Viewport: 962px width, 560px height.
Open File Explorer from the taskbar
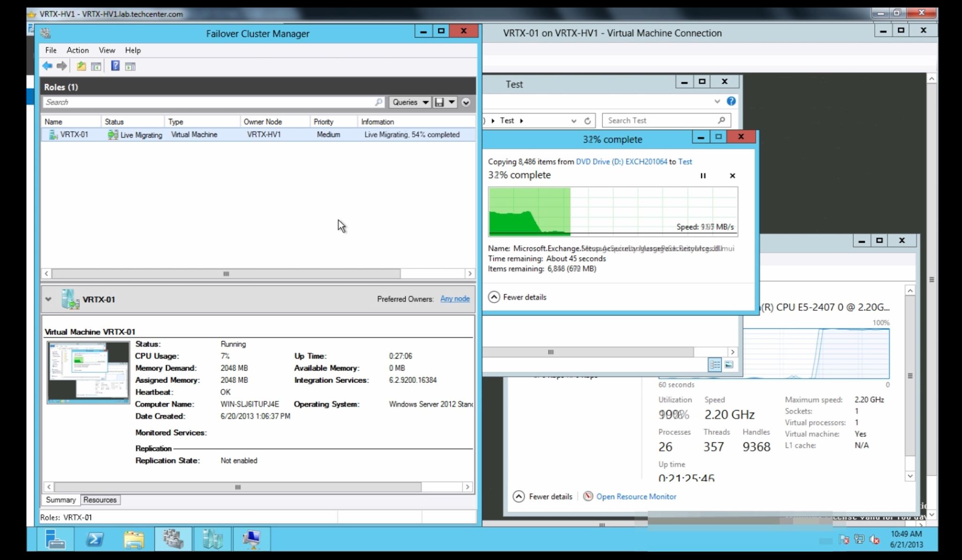point(134,539)
